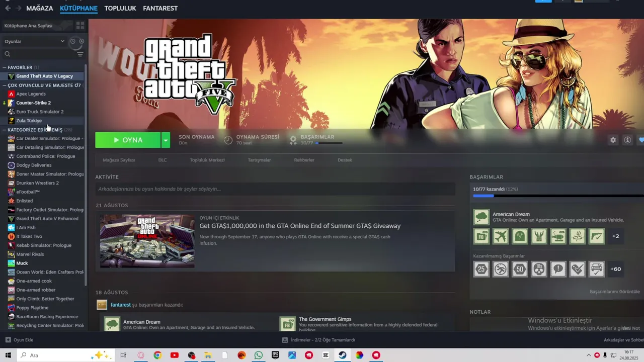Select Grand Theft Auto V Legacy

pos(44,76)
